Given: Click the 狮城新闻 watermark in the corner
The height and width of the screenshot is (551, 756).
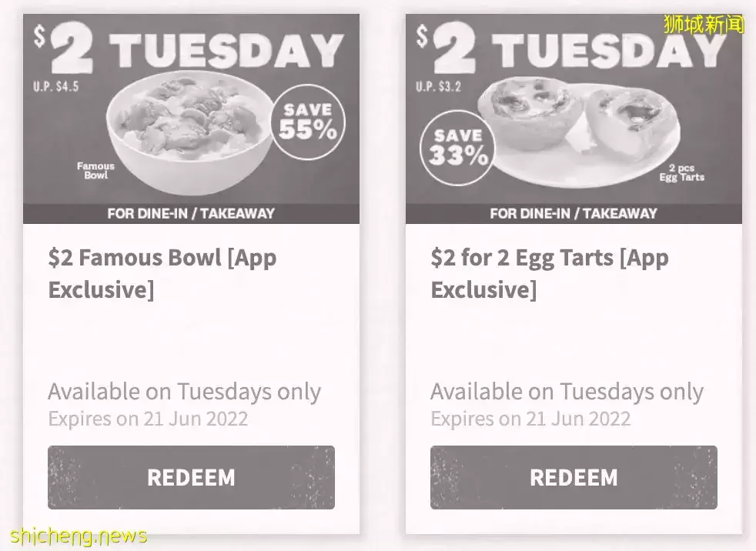Looking at the screenshot, I should pyautogui.click(x=704, y=25).
